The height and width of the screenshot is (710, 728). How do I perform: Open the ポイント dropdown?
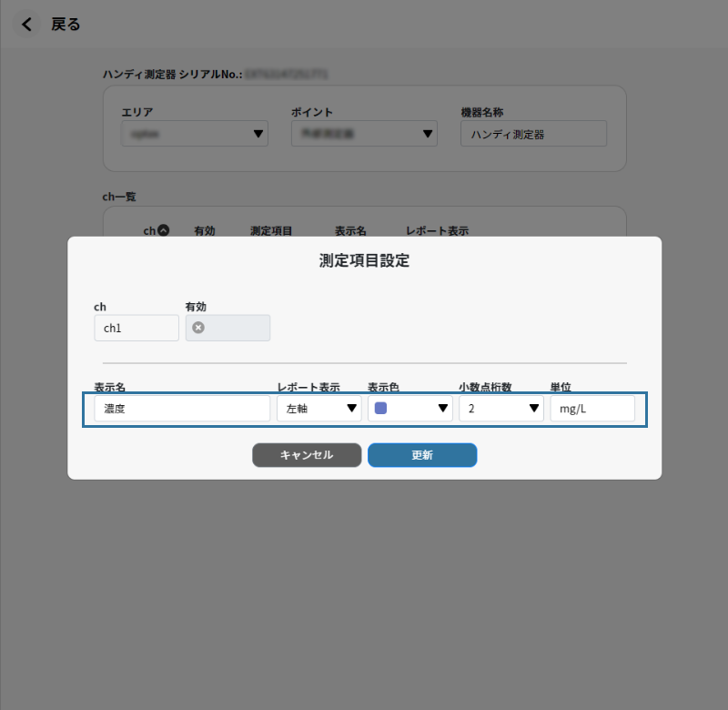tap(365, 134)
